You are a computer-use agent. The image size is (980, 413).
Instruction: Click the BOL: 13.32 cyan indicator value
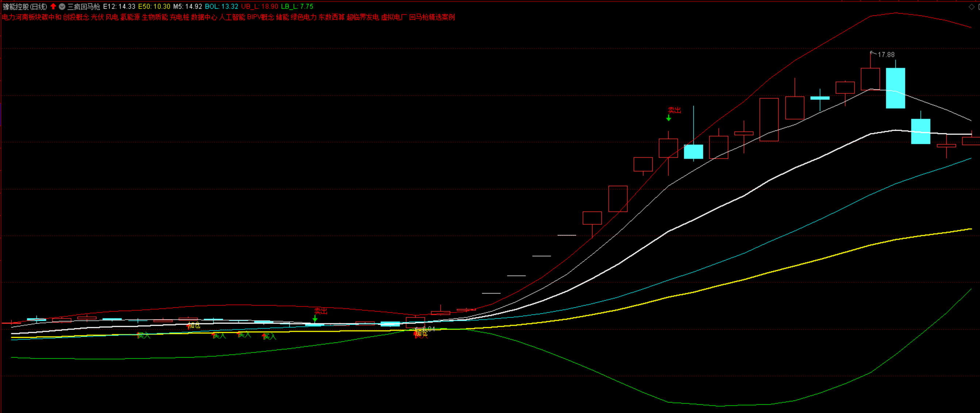pyautogui.click(x=222, y=7)
